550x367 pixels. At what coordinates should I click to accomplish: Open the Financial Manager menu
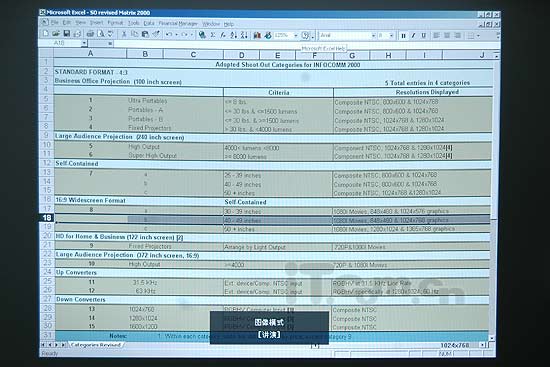pos(178,24)
